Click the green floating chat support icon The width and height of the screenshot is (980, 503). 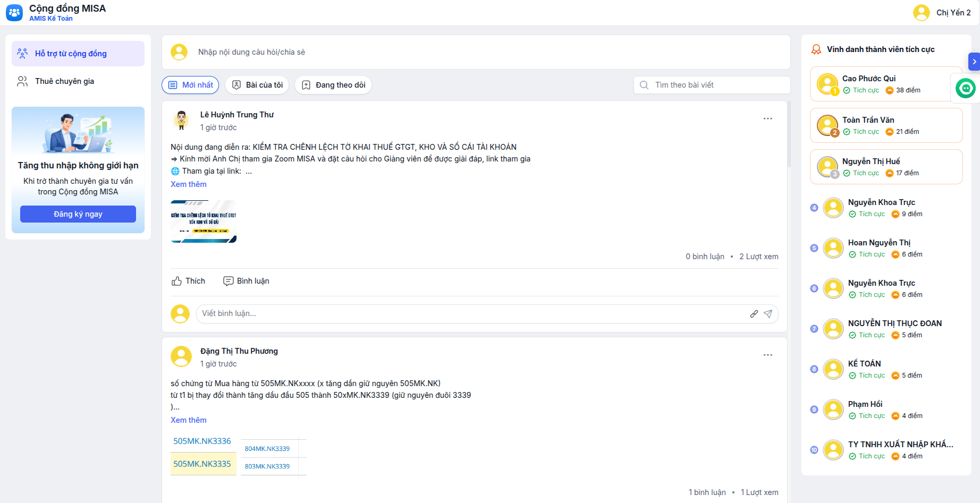pyautogui.click(x=965, y=88)
